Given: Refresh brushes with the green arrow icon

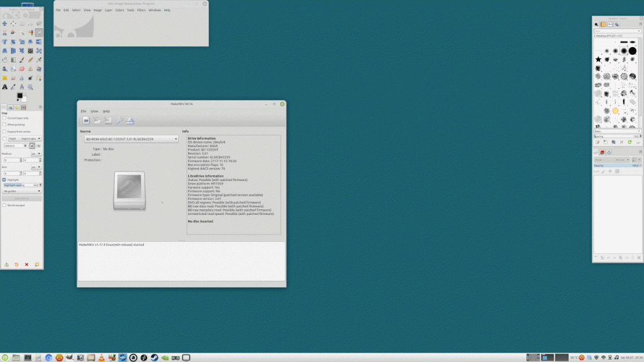Looking at the screenshot, I should (630, 142).
